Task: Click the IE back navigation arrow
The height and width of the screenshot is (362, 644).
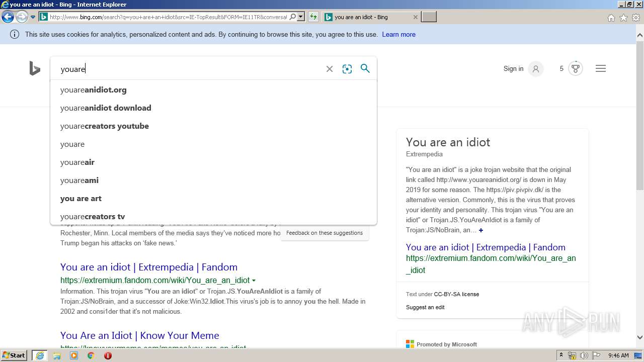Action: coord(8,17)
